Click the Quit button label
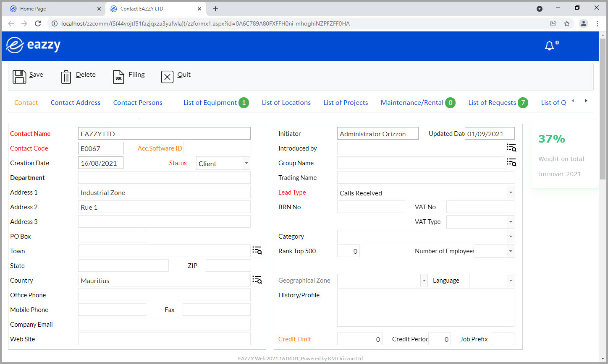The image size is (608, 364). click(x=184, y=75)
